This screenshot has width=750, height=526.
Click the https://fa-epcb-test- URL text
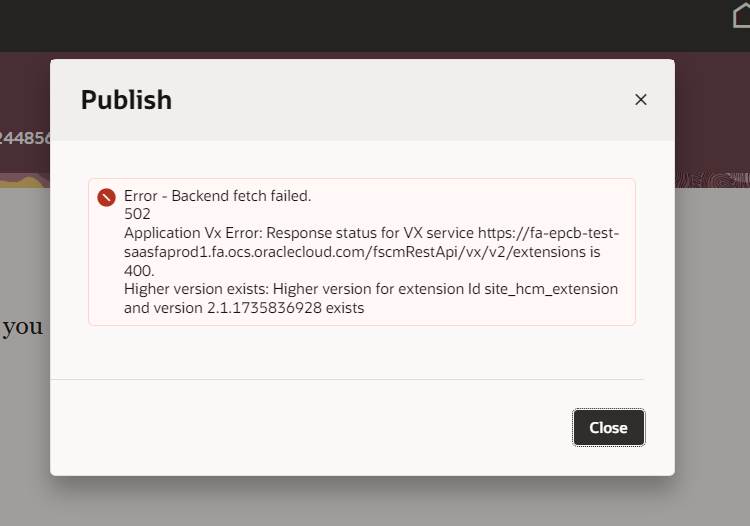pyautogui.click(x=549, y=233)
